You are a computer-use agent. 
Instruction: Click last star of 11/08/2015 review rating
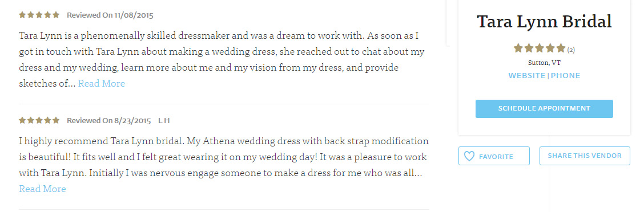[56, 15]
